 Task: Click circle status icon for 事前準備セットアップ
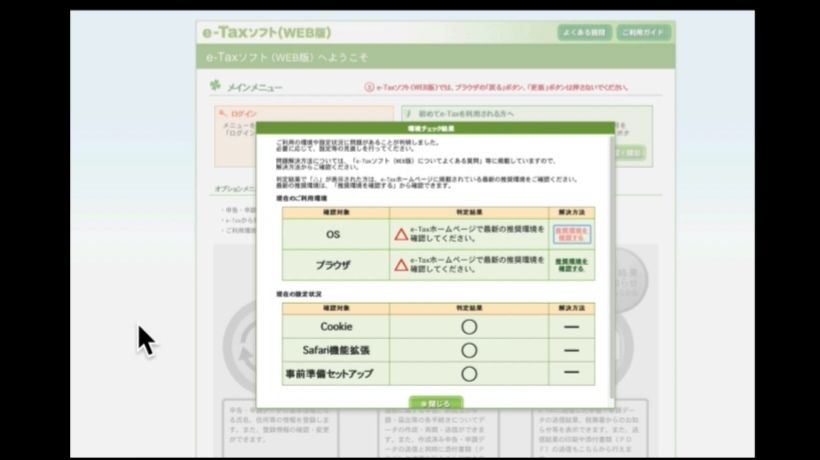coord(469,374)
